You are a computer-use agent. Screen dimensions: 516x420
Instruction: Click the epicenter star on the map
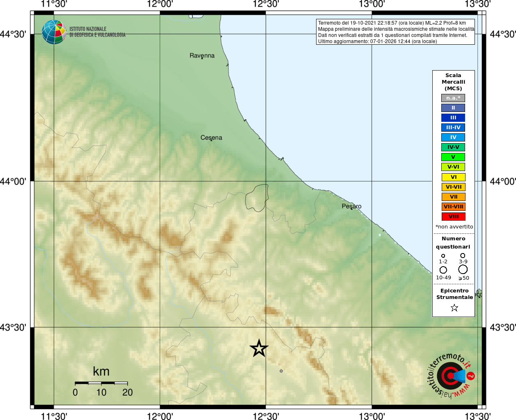(x=259, y=348)
